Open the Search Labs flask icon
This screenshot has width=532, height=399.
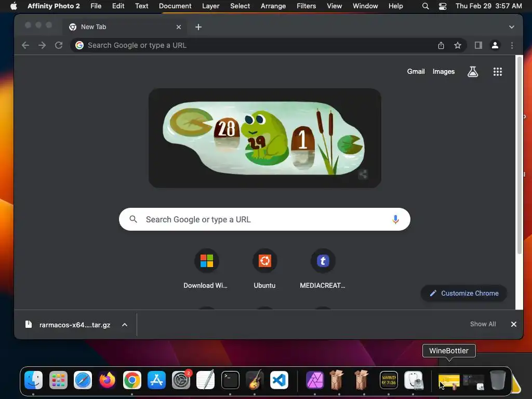(473, 72)
